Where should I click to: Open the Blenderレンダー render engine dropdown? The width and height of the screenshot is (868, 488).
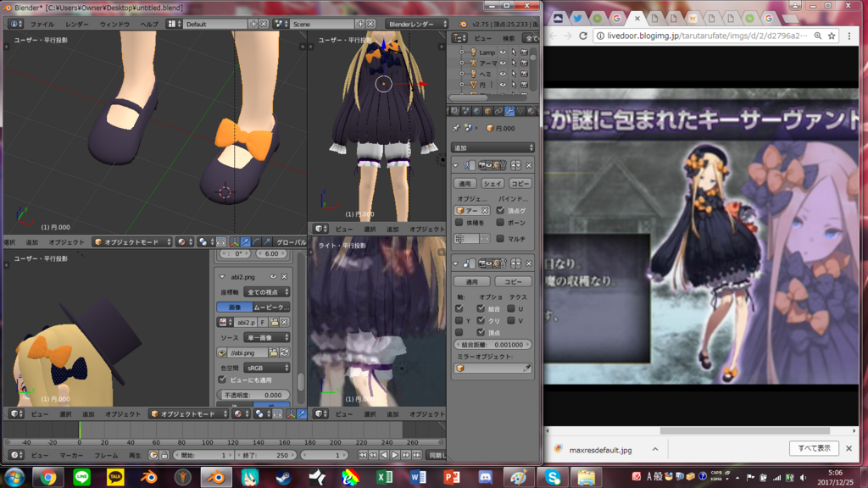417,24
